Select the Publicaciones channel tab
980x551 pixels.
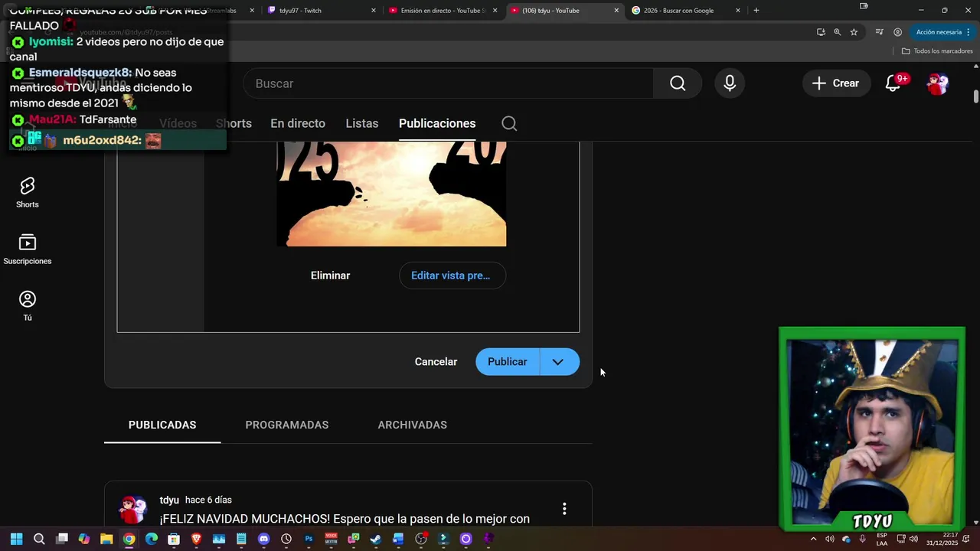coord(437,123)
